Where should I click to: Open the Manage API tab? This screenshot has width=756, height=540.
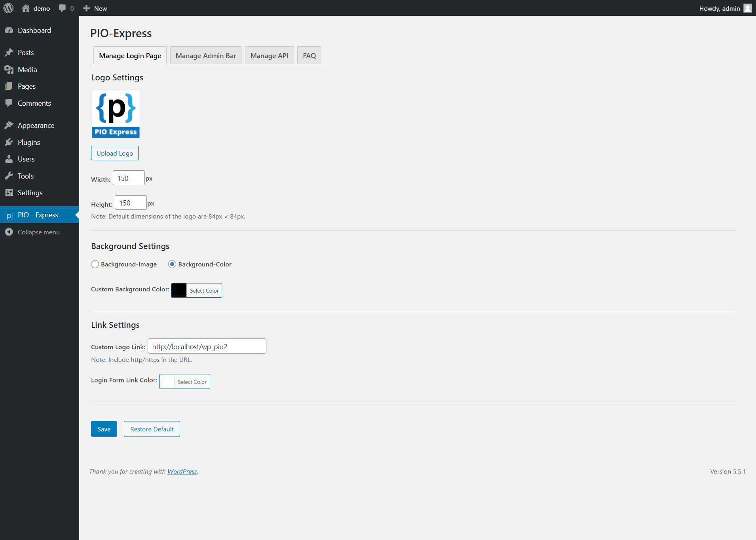(x=269, y=55)
